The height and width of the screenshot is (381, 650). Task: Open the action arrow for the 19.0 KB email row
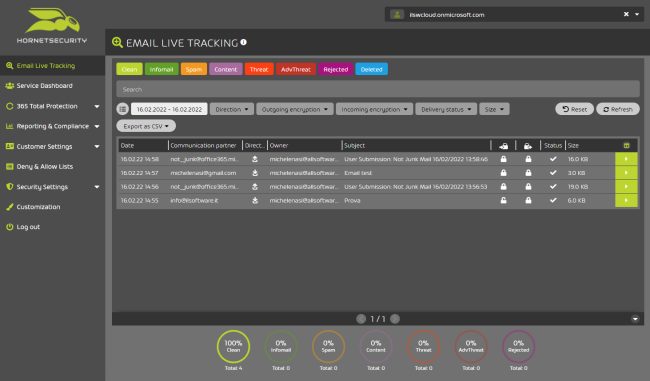(626, 187)
